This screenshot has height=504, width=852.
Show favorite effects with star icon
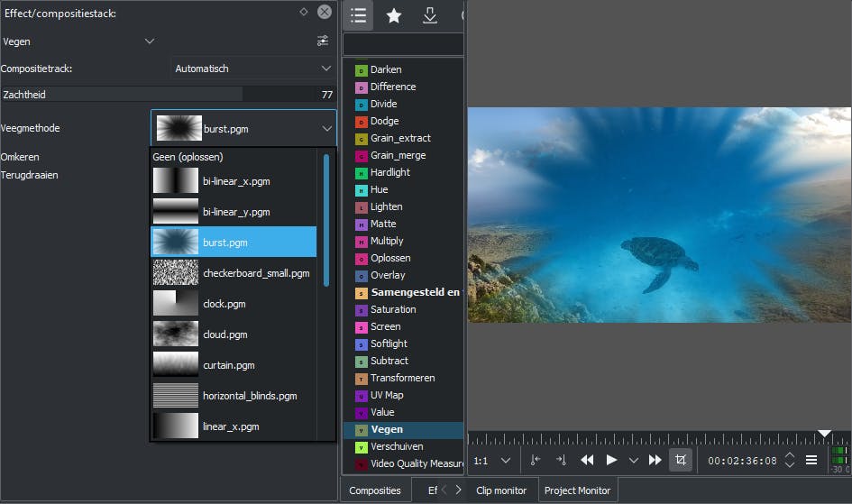(394, 15)
